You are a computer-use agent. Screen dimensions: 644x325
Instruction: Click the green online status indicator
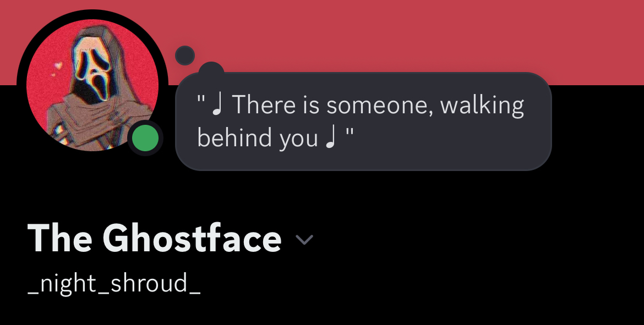point(146,139)
